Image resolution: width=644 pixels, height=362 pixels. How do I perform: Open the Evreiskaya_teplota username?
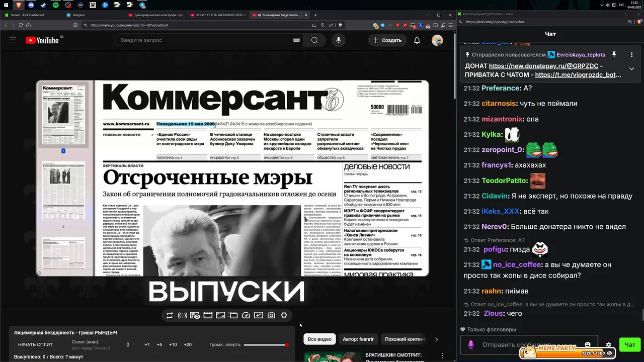coord(581,55)
